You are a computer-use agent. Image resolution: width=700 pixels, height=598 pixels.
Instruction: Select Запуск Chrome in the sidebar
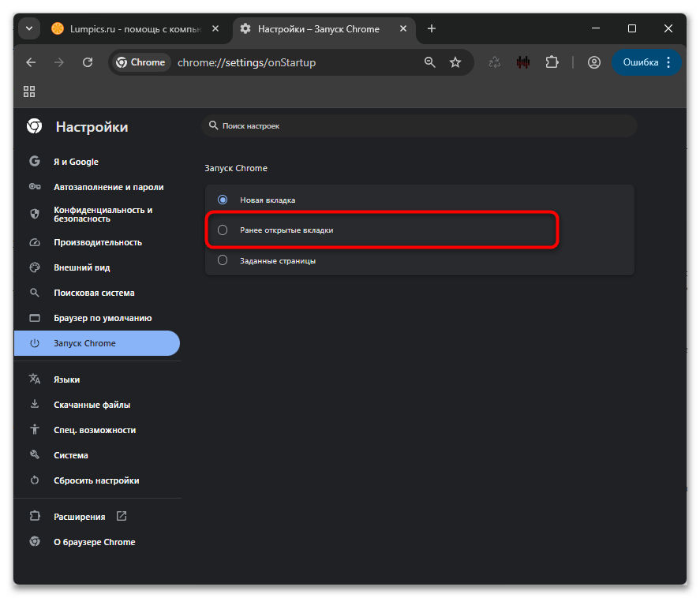point(97,343)
